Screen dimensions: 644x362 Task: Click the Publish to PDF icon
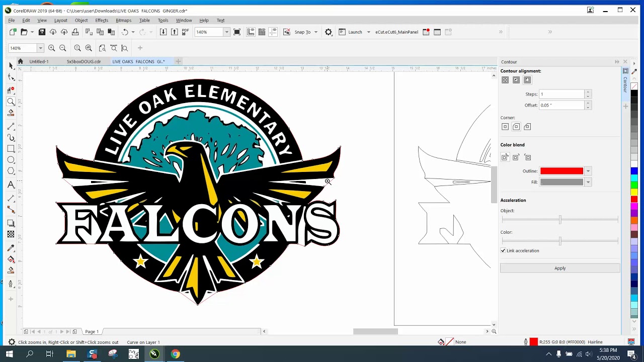pos(185,32)
